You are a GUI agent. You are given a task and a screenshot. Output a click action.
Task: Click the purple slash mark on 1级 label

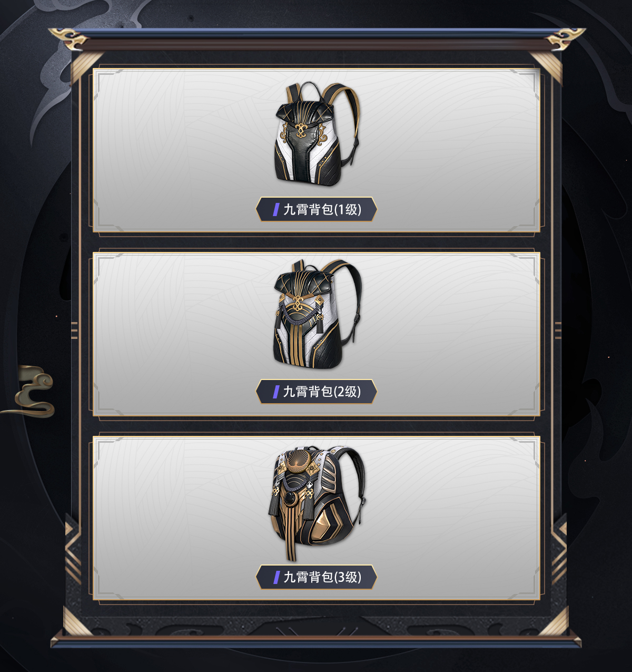coord(276,210)
